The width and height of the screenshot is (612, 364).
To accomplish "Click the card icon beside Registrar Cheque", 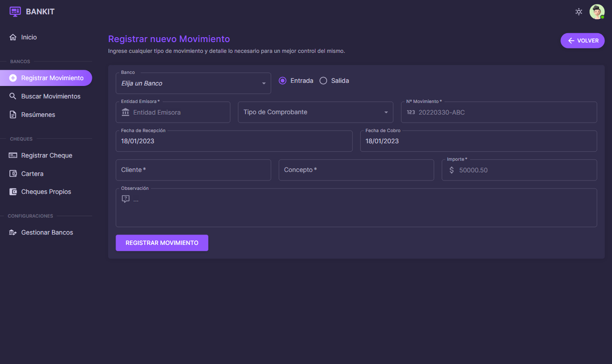I will tap(13, 155).
